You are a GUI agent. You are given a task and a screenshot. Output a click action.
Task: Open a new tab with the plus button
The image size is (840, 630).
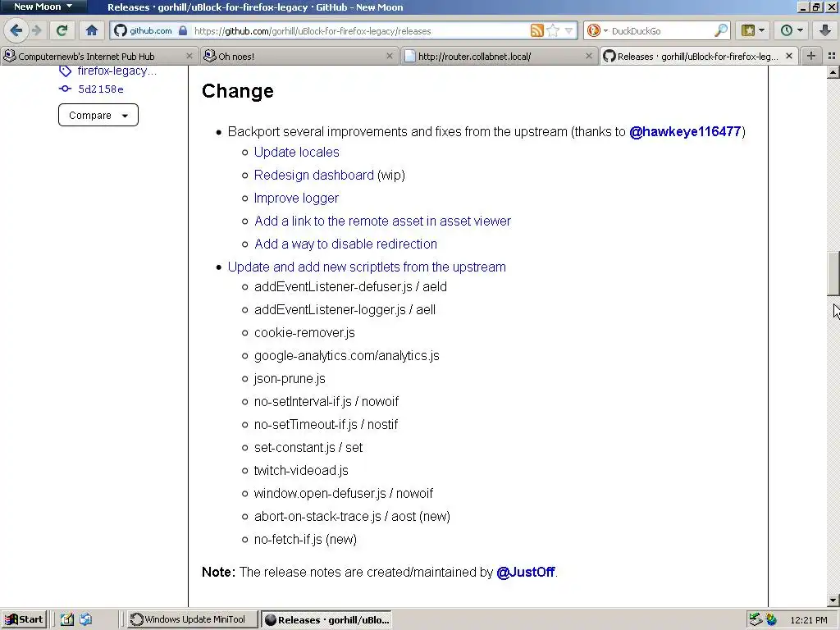point(811,56)
